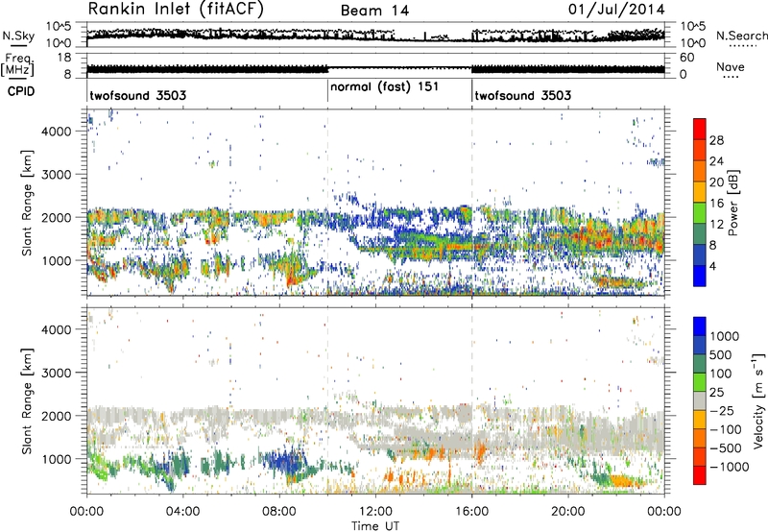Click the 'Rankin Inlet (fitACF)' title
This screenshot has height=532, width=768.
(175, 10)
